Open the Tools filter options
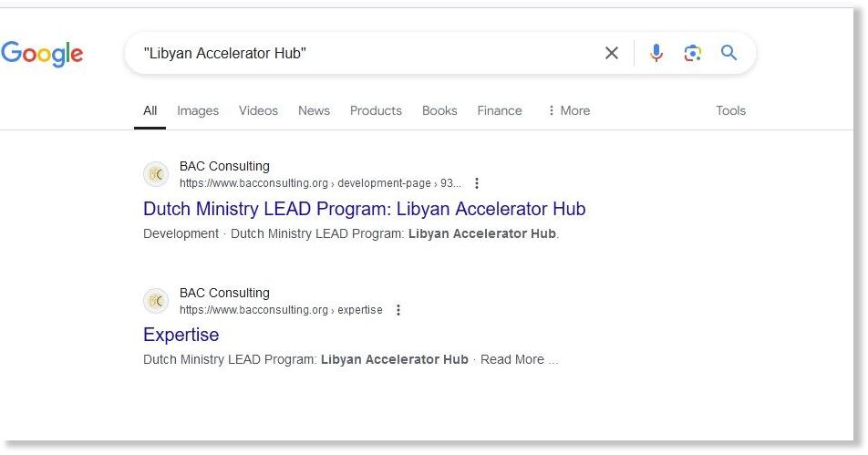 [x=730, y=110]
